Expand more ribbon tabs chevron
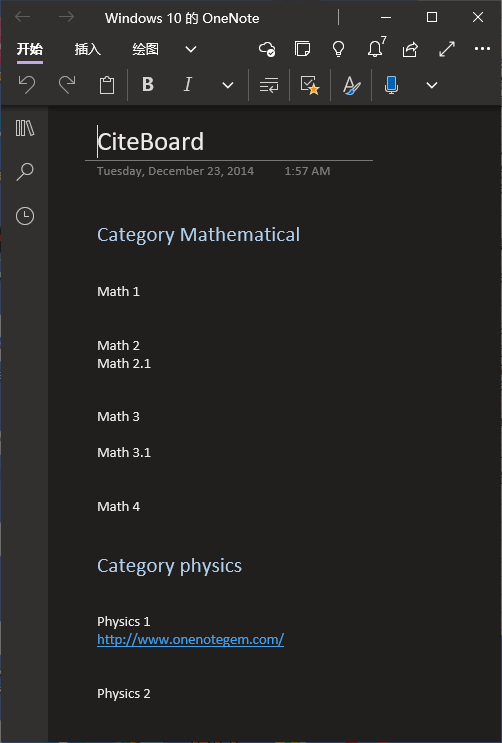Screen dimensions: 502x743 tap(191, 49)
